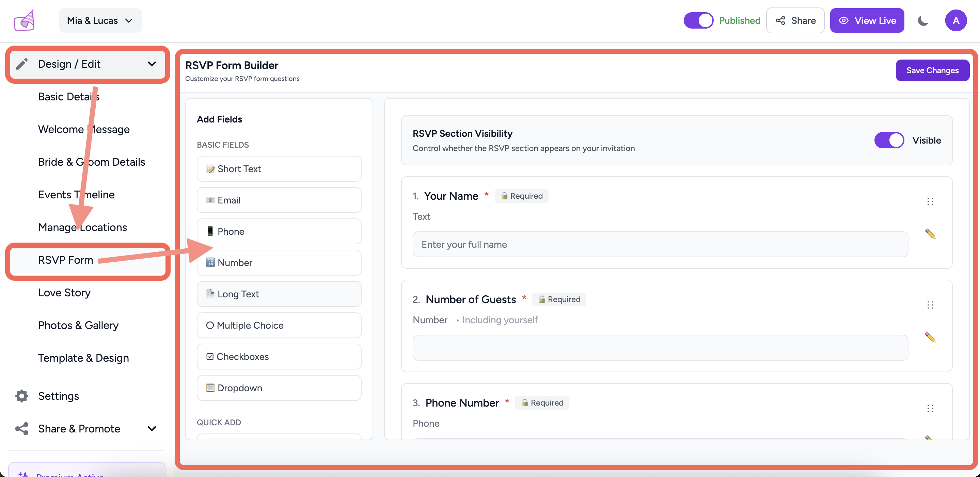Select RSVP Form in sidebar
This screenshot has height=477, width=980.
(x=88, y=260)
